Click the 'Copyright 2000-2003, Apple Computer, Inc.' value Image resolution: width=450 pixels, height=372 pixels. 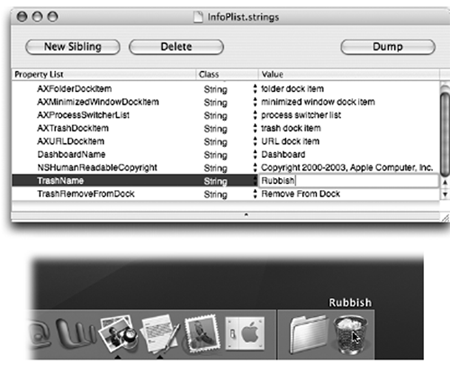(347, 167)
